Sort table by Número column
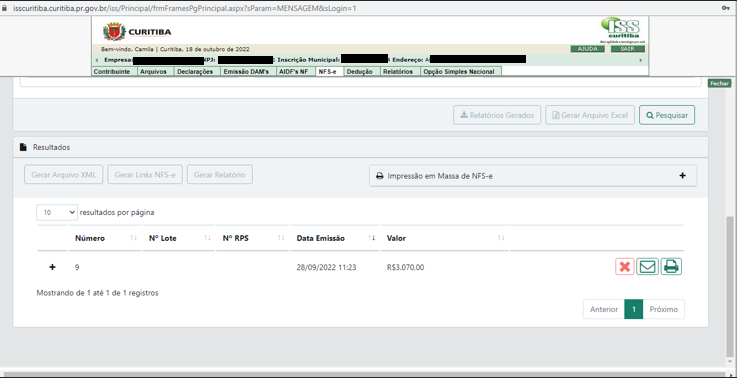 (104, 238)
